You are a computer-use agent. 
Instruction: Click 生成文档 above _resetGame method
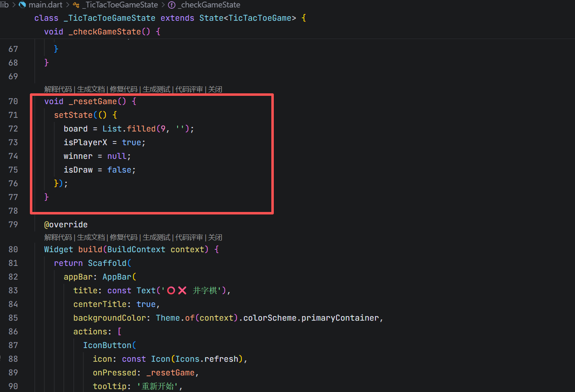(x=91, y=89)
